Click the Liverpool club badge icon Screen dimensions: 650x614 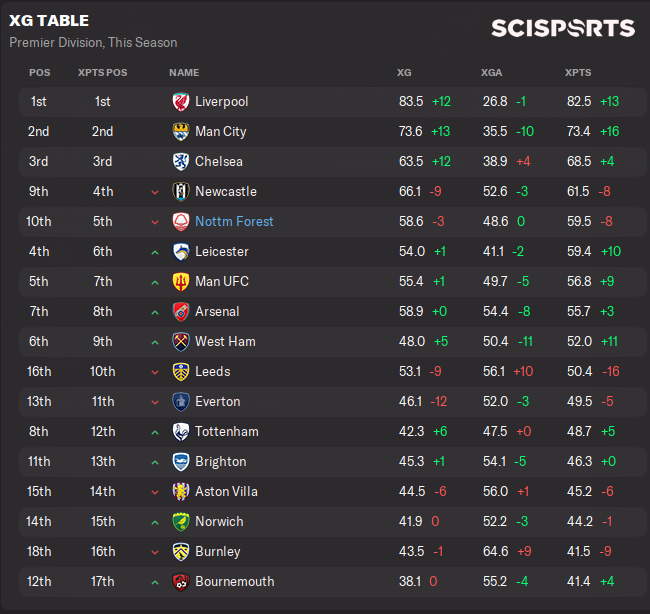click(x=181, y=101)
